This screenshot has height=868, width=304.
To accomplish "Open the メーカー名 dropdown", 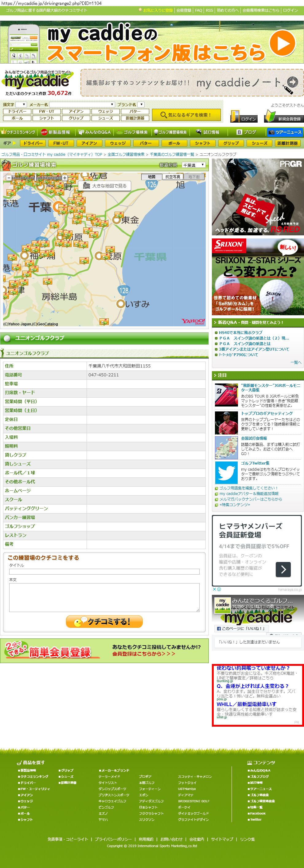I will [x=82, y=104].
